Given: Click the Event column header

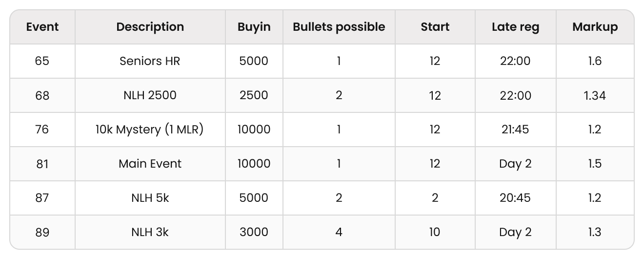Looking at the screenshot, I should point(42,27).
